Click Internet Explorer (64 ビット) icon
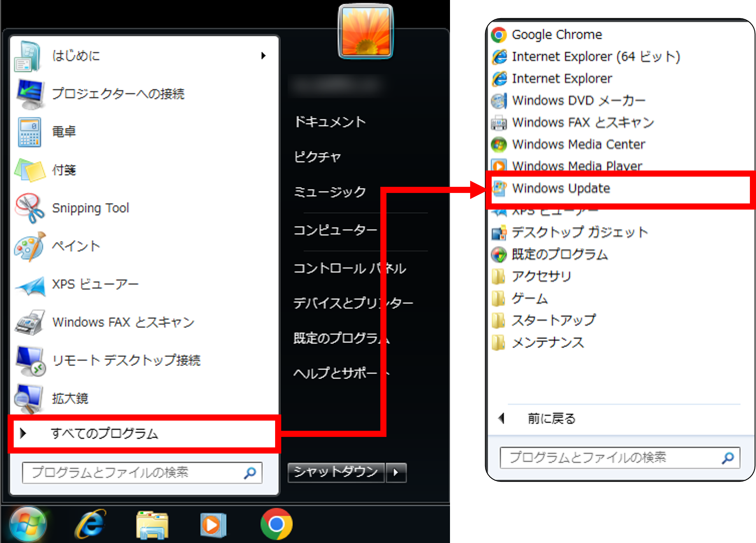This screenshot has height=543, width=756. (499, 57)
